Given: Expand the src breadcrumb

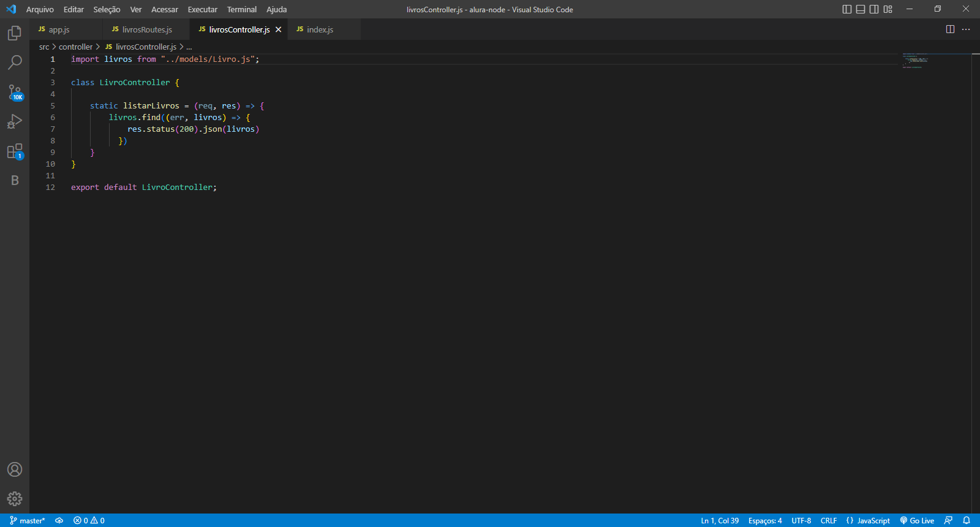Looking at the screenshot, I should tap(44, 47).
